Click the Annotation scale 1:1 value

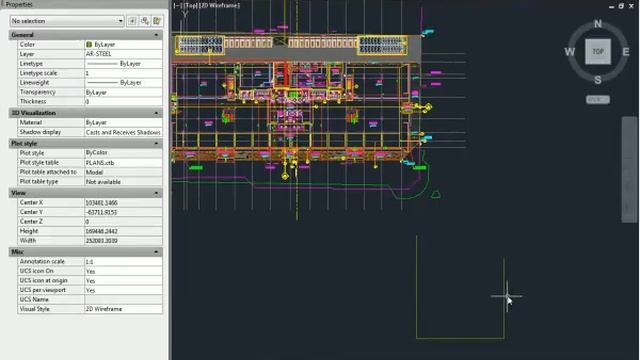pyautogui.click(x=123, y=262)
